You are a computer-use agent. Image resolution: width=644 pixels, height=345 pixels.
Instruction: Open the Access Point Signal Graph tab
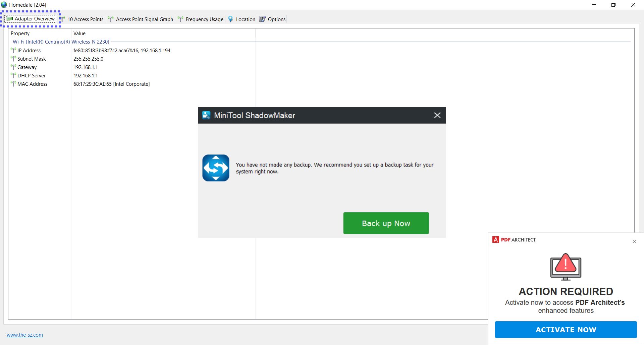click(141, 19)
